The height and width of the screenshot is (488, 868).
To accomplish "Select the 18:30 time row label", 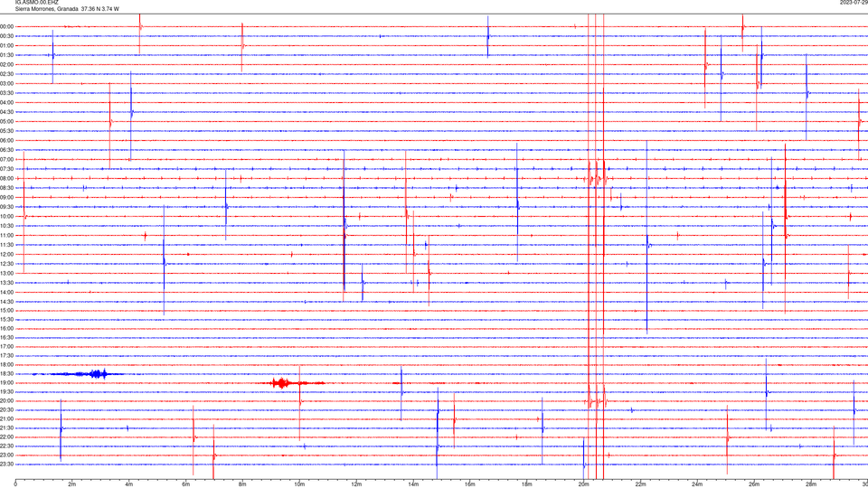I will 7,374.
